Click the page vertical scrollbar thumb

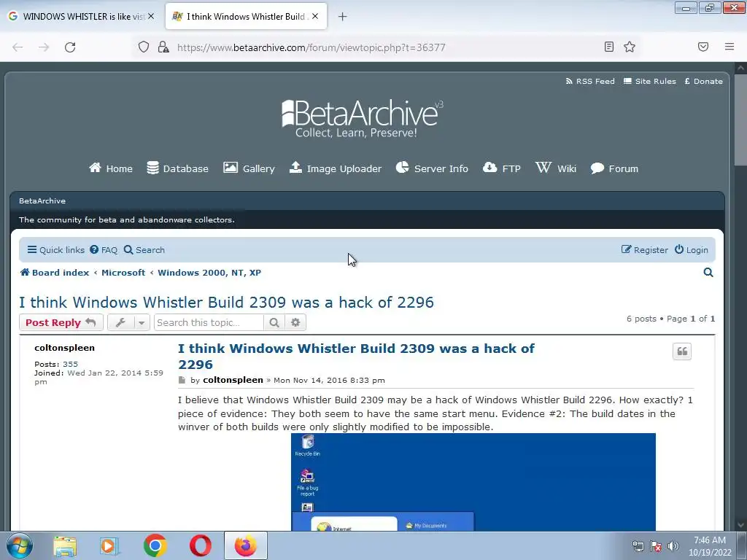tap(740, 119)
